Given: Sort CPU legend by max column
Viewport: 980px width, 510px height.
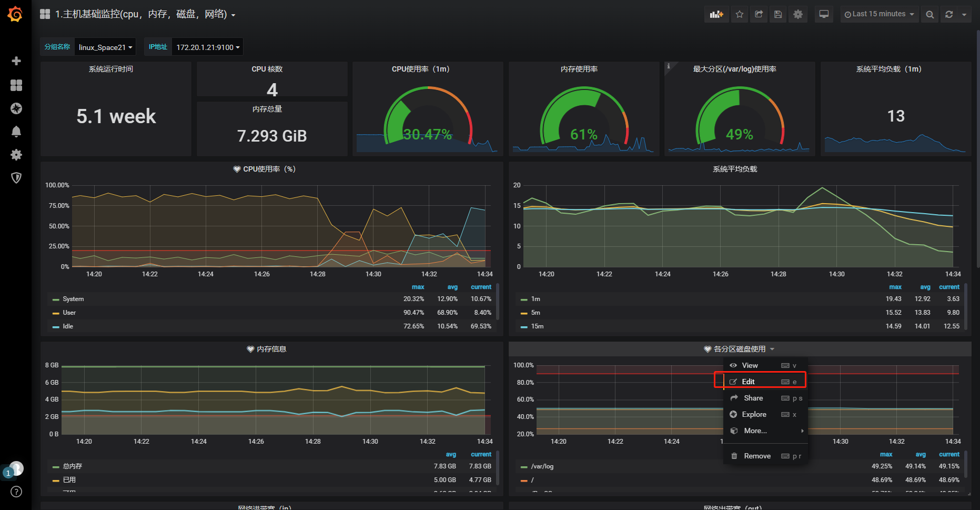Looking at the screenshot, I should (418, 287).
